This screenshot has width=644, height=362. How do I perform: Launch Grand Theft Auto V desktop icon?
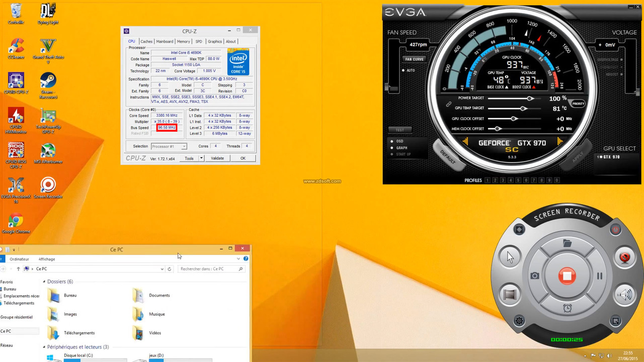[48, 50]
